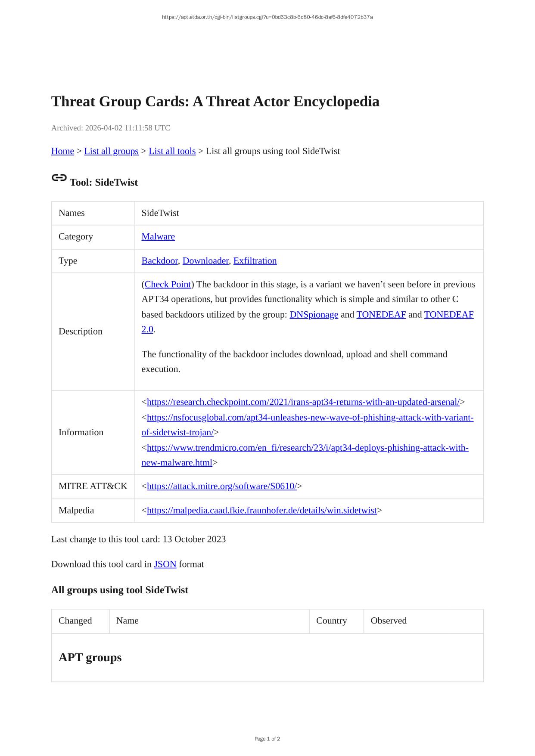Open the Malpedia win.sidetwist link
Image resolution: width=535 pixels, height=756 pixels.
261,511
